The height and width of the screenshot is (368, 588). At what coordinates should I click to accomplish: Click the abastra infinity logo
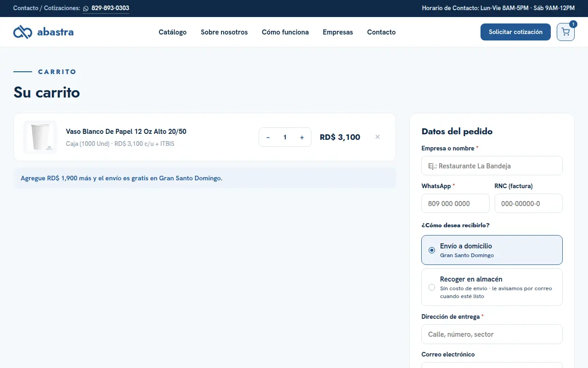[23, 32]
